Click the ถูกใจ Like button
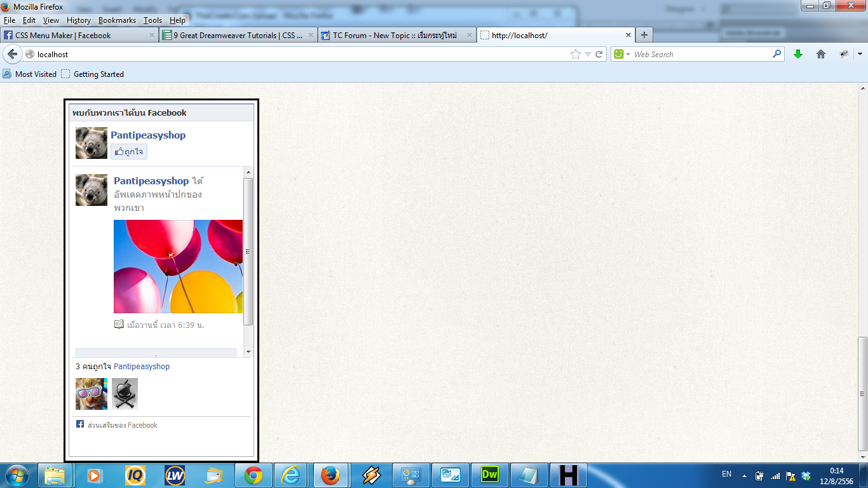The image size is (868, 488). [129, 152]
